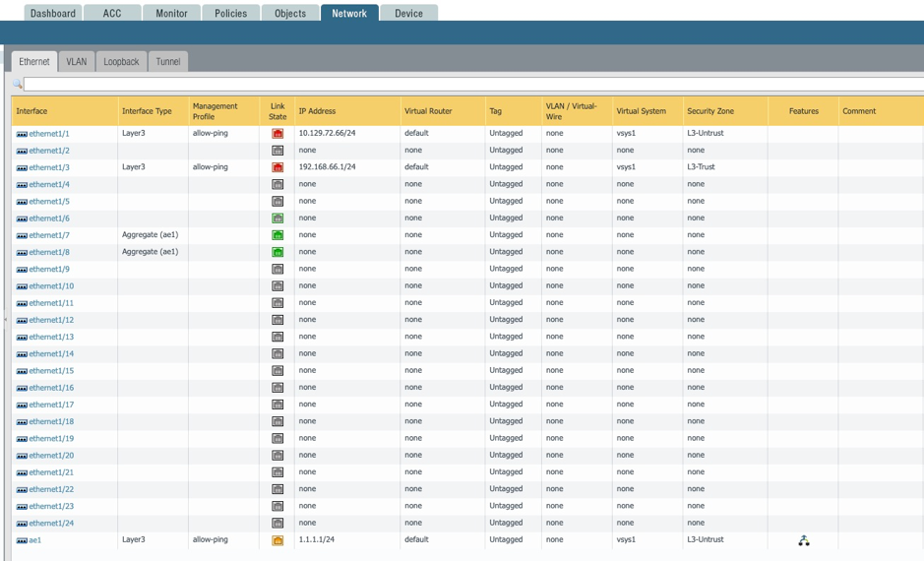924x561 pixels.
Task: Switch to the Policies tab
Action: (231, 13)
